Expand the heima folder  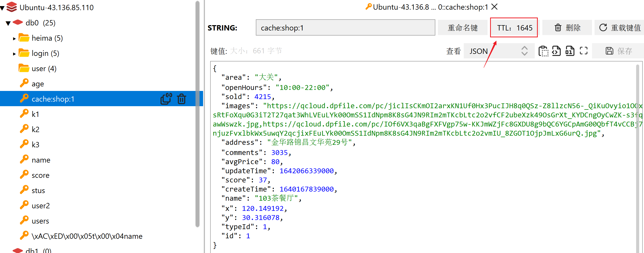click(x=14, y=39)
